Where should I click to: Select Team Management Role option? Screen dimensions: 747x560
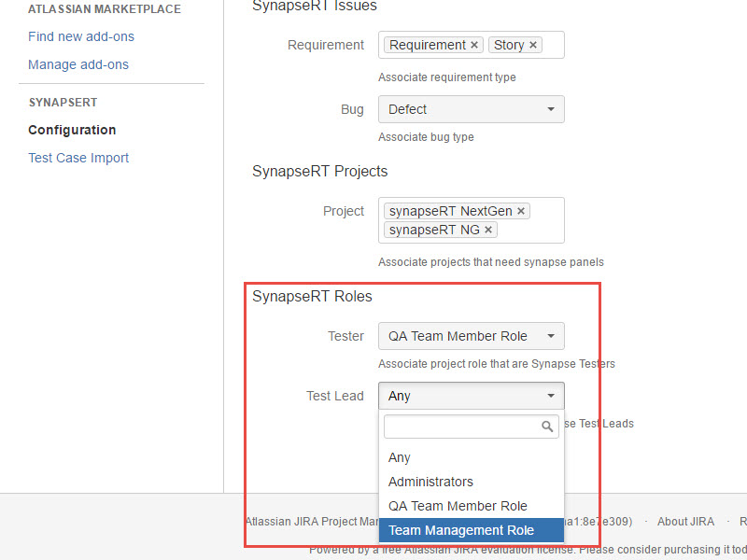(x=461, y=530)
